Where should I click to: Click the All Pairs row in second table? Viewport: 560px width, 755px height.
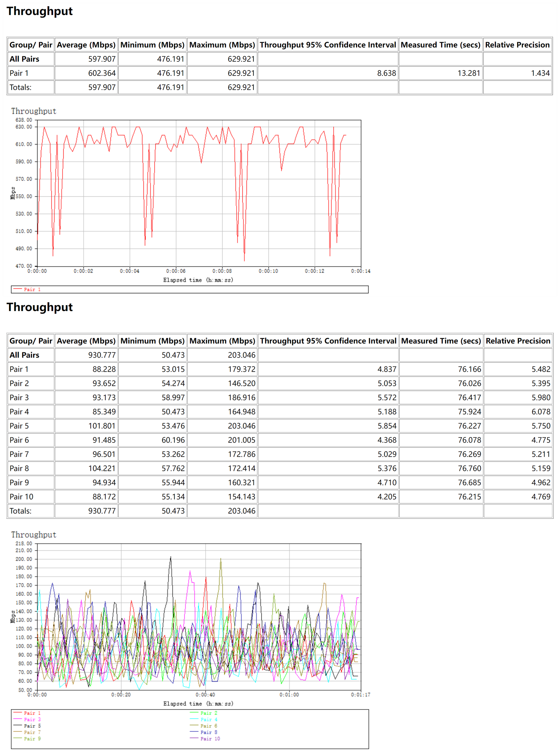click(x=24, y=355)
